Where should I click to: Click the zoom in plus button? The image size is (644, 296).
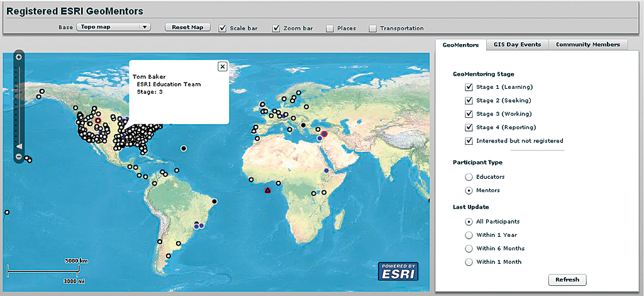[19, 57]
